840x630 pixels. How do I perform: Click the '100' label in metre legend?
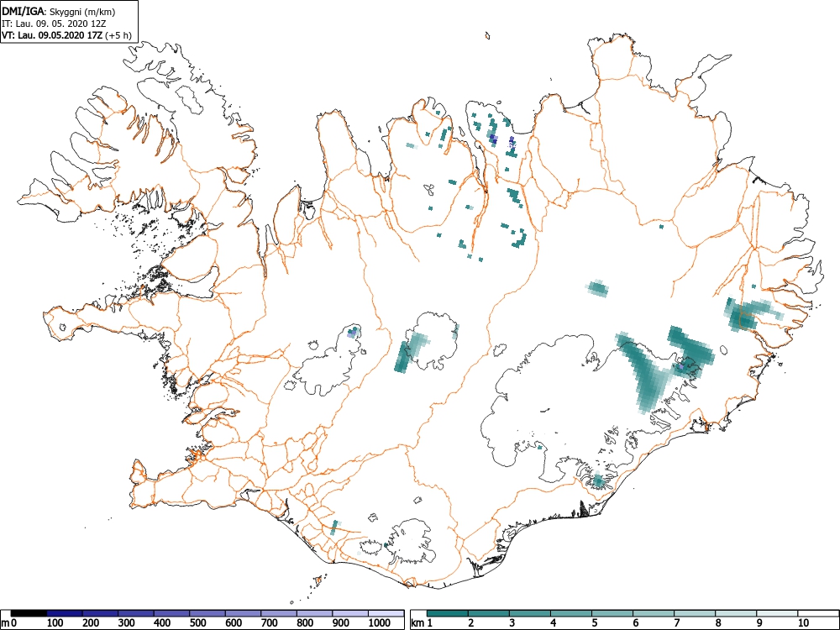[55, 623]
